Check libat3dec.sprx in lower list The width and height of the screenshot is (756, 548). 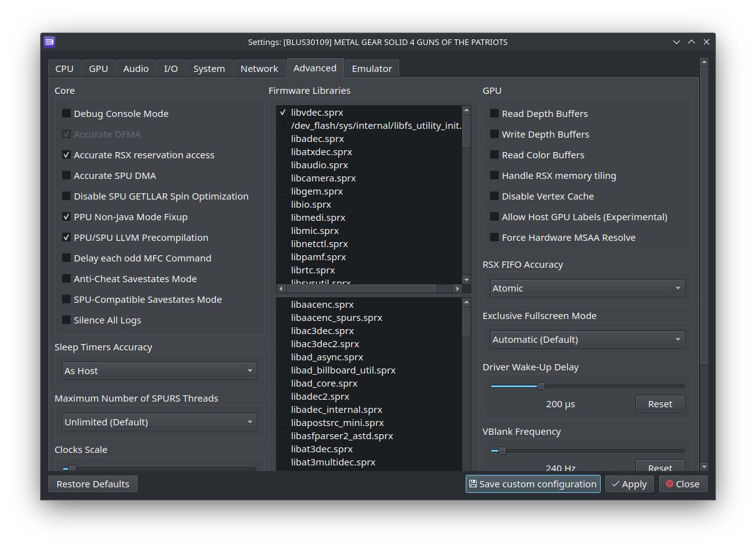283,449
